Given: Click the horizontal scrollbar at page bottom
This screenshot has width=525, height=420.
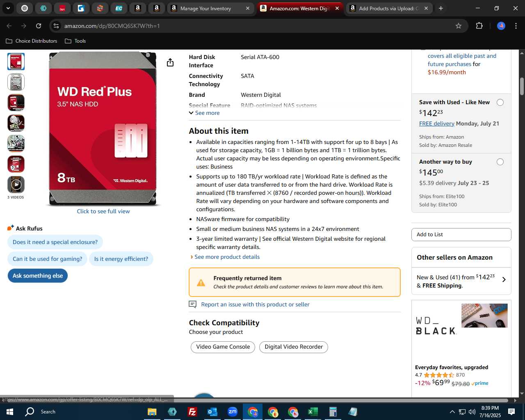Looking at the screenshot, I should click(258, 400).
